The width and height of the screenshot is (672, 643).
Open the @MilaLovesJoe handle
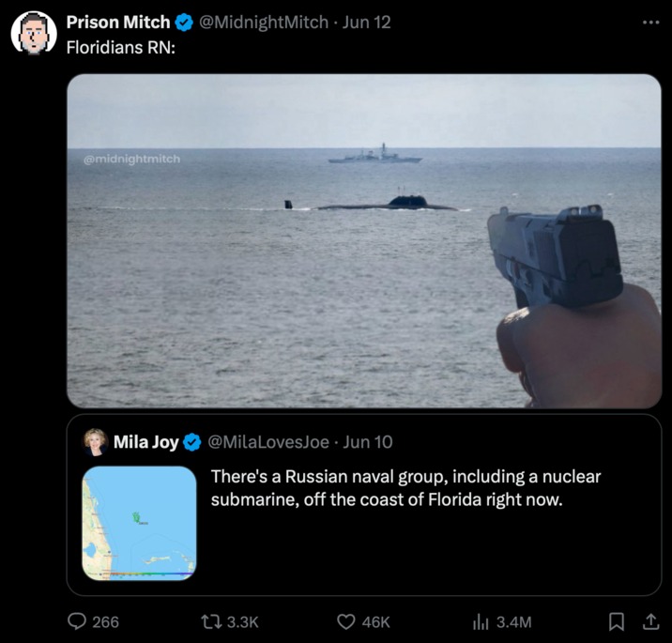267,442
